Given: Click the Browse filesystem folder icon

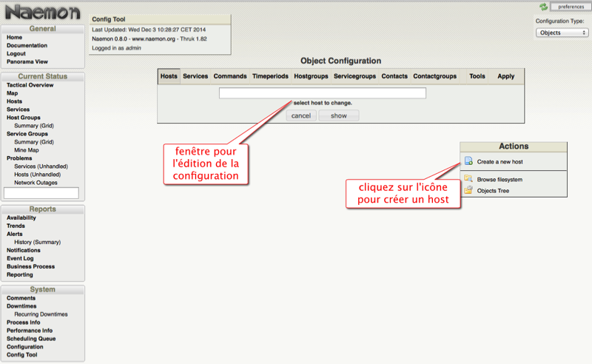Looking at the screenshot, I should click(468, 179).
